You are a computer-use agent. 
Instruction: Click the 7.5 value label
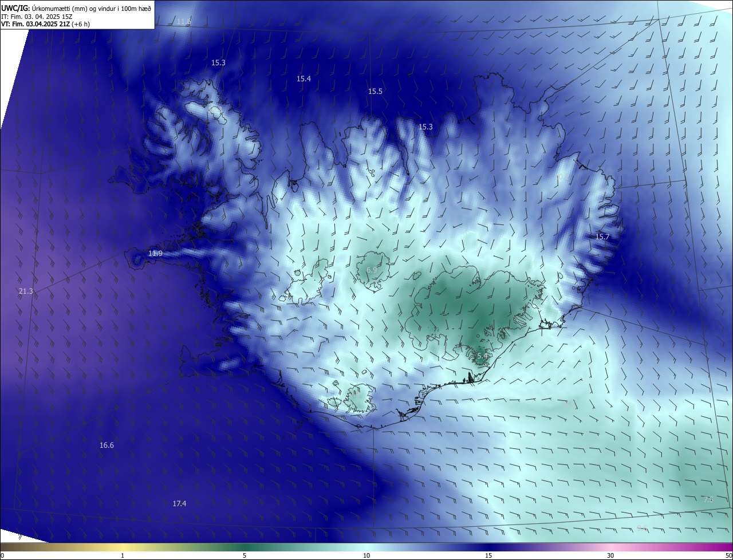708,500
